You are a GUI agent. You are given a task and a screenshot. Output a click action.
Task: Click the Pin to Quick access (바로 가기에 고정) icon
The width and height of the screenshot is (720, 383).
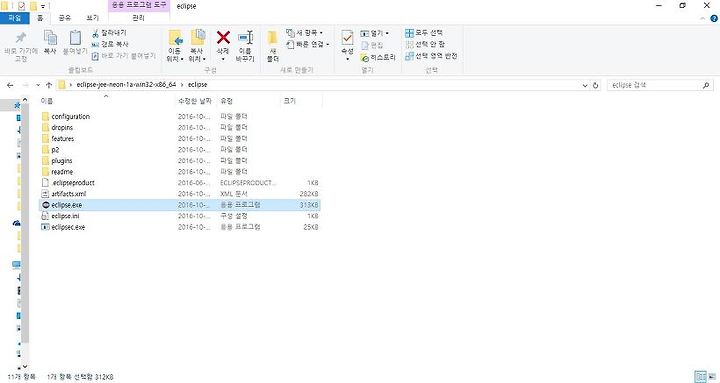coord(21,38)
